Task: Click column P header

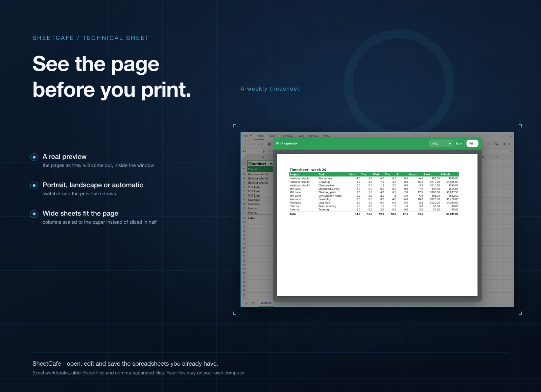Action: click(510, 157)
